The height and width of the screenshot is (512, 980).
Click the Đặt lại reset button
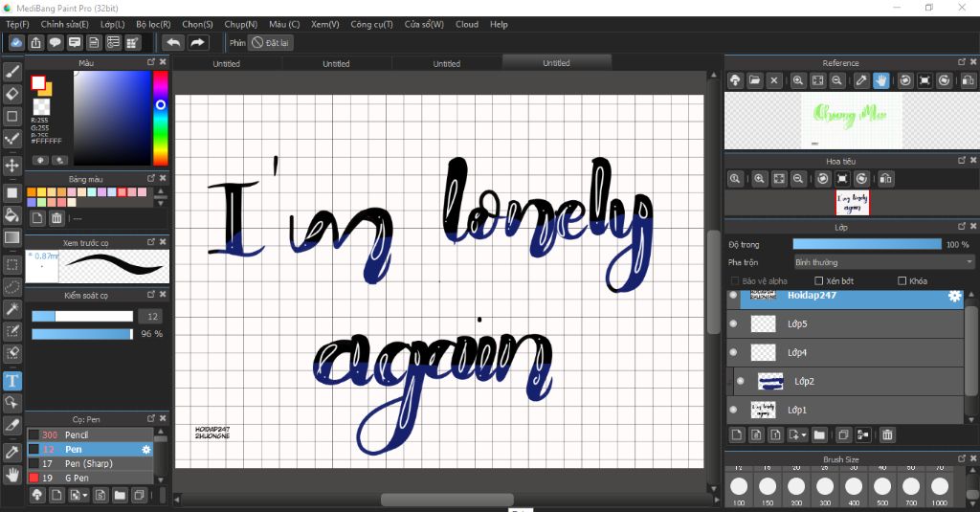click(x=271, y=42)
